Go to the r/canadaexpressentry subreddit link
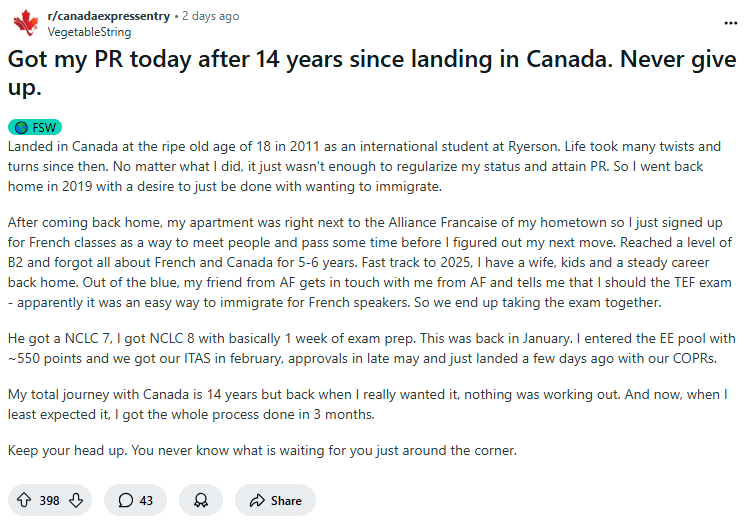The height and width of the screenshot is (523, 750). point(108,16)
